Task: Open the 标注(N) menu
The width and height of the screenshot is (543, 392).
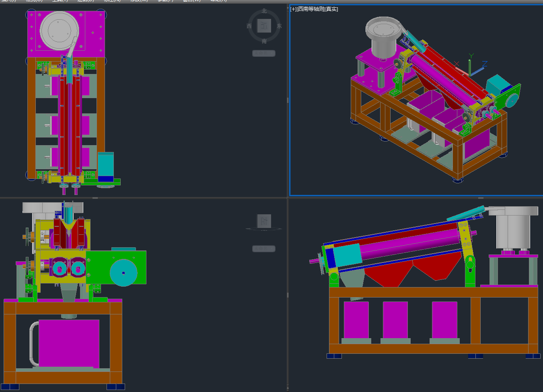Action: point(112,1)
